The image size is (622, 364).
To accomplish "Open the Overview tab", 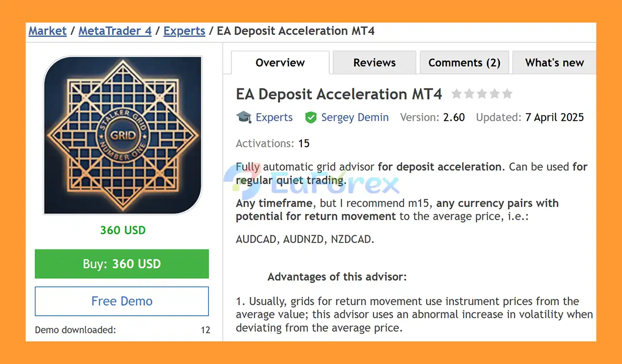I will [280, 63].
